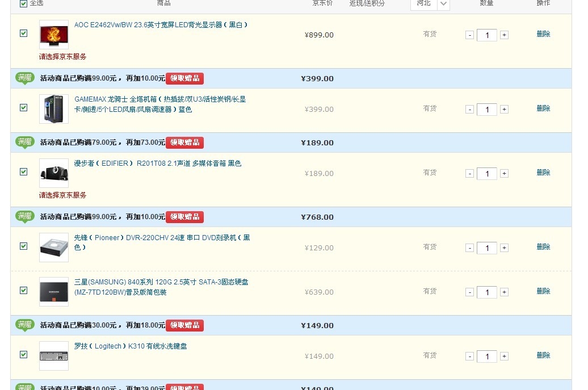Image resolution: width=588 pixels, height=390 pixels.
Task: Click the 满赠 badge beside ¥768.00 promotion
Action: coord(25,216)
